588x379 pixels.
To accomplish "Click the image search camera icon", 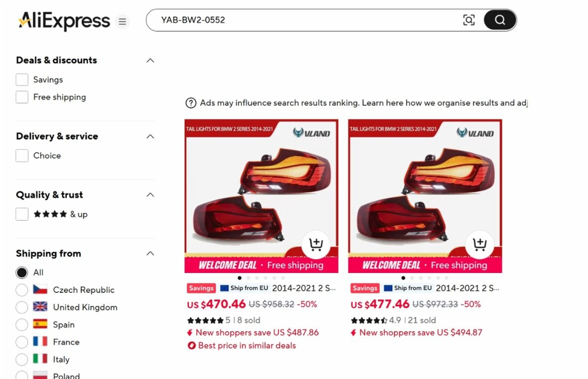I will click(469, 20).
